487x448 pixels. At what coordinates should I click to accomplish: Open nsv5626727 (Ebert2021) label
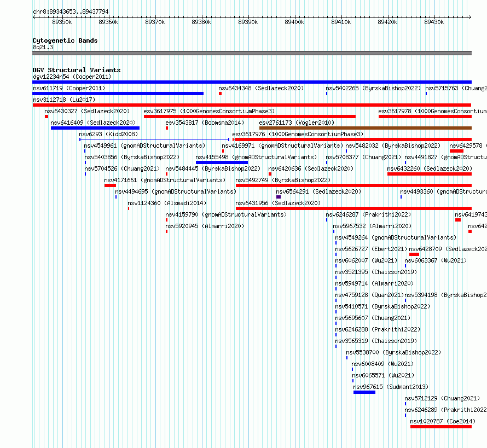[x=371, y=249]
